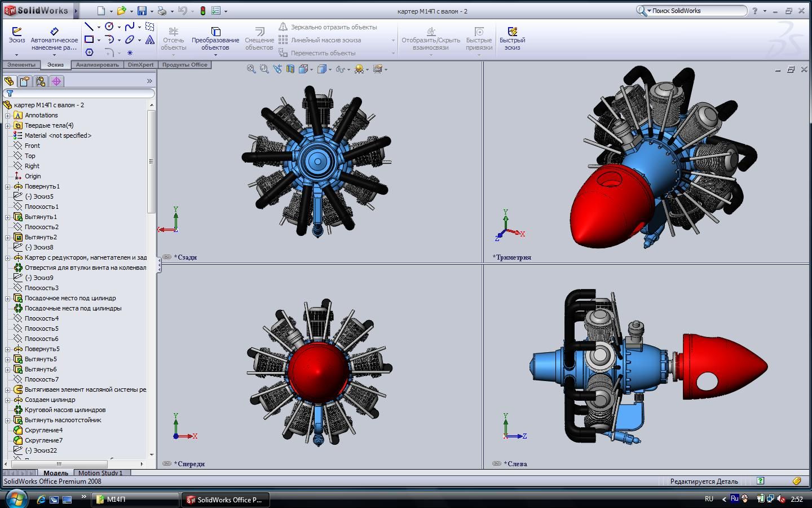Expand the Твердые тела(4) tree node
This screenshot has height=508, width=812.
click(x=8, y=125)
